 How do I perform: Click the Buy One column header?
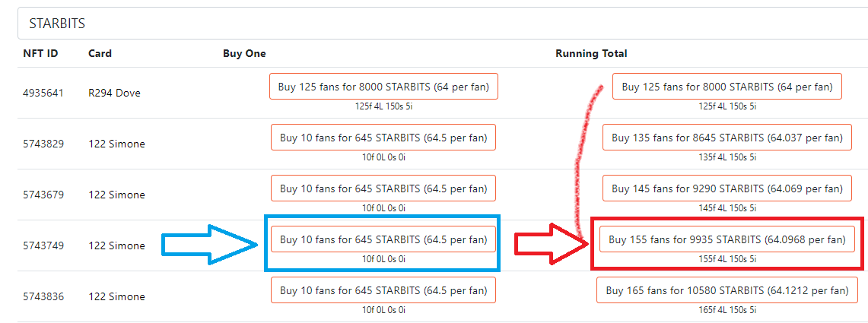(244, 54)
